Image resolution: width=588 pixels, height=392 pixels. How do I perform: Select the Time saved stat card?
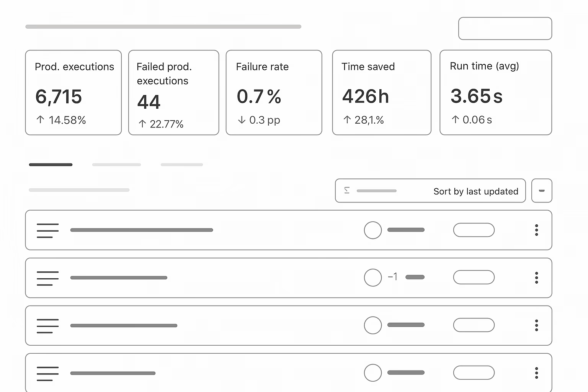click(382, 93)
